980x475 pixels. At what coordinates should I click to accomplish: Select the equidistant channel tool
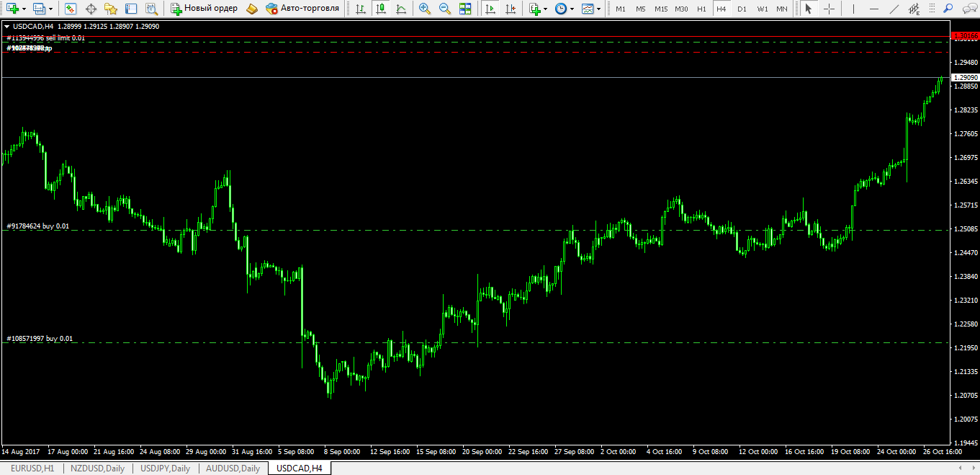coord(914,9)
